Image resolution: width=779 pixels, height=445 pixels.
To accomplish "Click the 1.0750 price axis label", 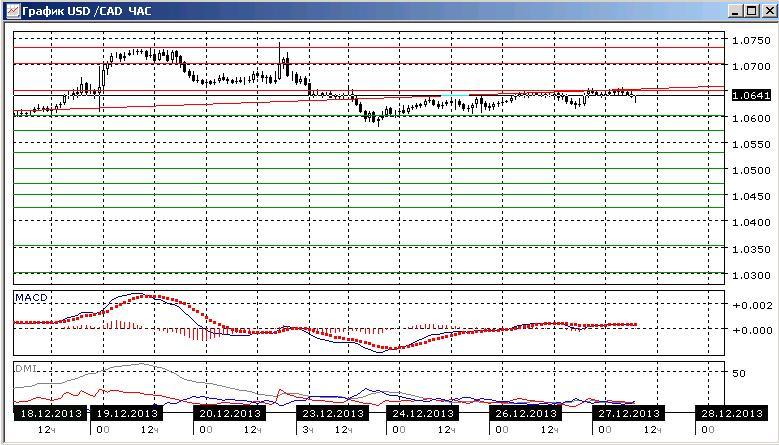I will click(751, 40).
